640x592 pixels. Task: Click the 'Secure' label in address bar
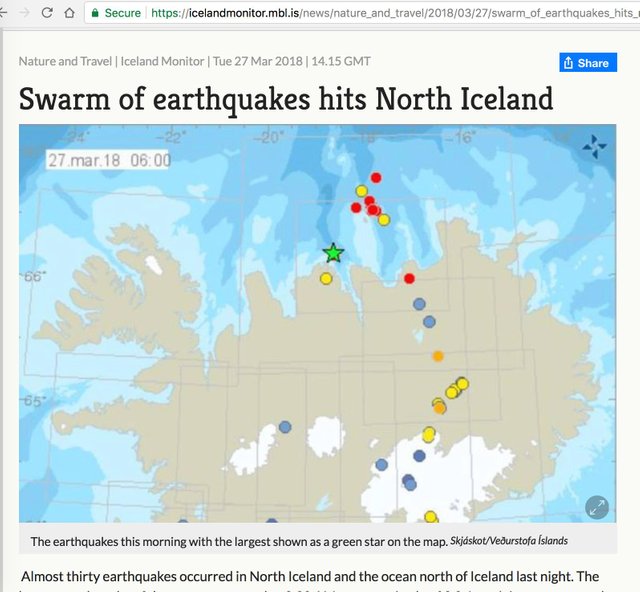[122, 13]
